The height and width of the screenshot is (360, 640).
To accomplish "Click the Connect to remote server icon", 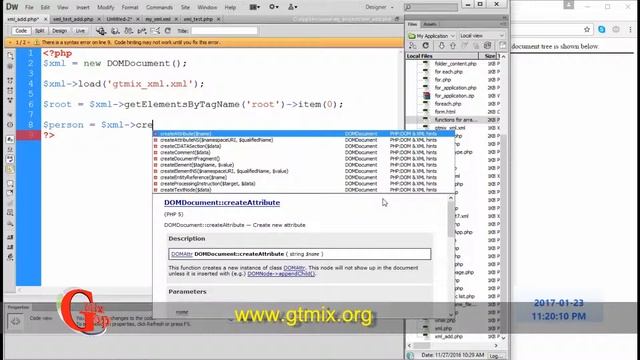I will click(x=413, y=46).
